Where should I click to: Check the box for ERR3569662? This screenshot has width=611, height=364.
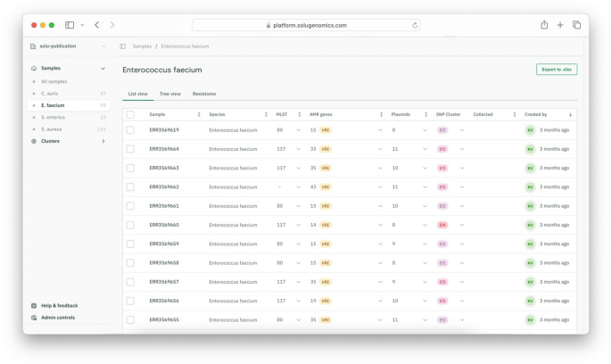coord(130,187)
